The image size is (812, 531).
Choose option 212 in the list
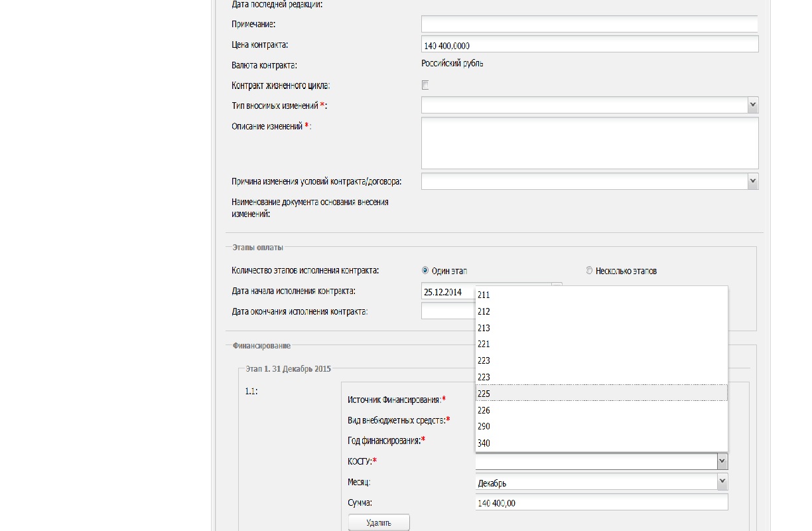(x=601, y=311)
